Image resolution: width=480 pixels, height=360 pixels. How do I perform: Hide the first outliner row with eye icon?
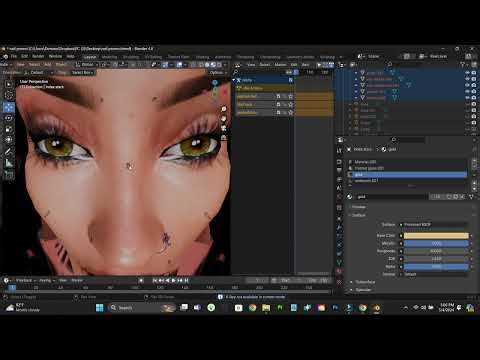pos(467,72)
